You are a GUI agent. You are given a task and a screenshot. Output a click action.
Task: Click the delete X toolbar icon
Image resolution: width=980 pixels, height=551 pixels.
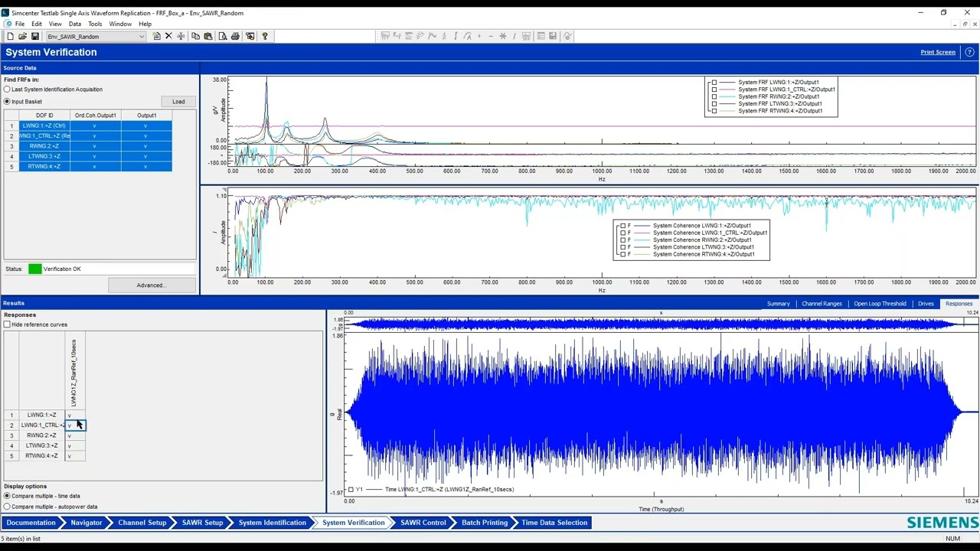(168, 36)
